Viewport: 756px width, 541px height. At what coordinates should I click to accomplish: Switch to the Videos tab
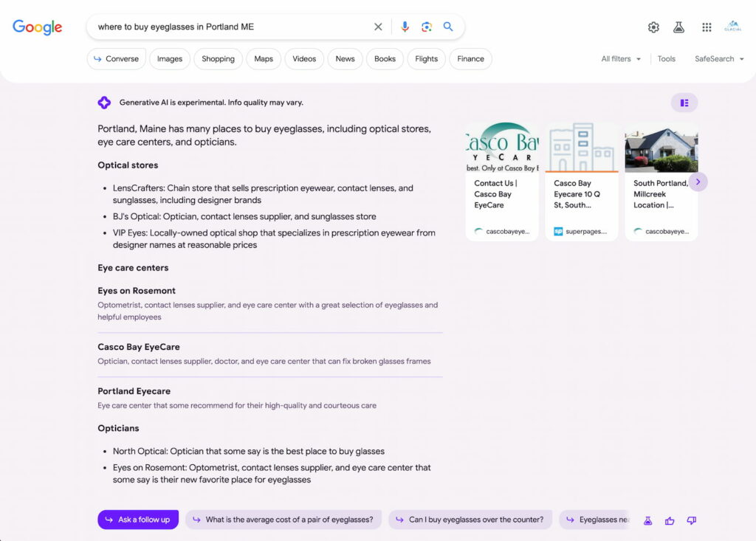pos(304,59)
